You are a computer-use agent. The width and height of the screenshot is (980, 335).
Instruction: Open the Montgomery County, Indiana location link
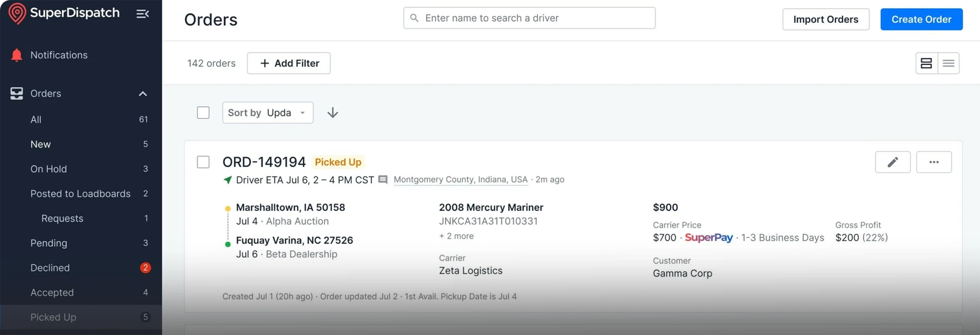pyautogui.click(x=460, y=180)
